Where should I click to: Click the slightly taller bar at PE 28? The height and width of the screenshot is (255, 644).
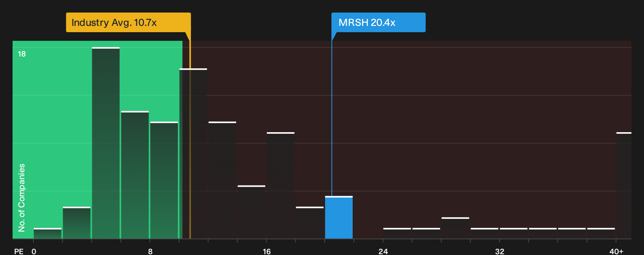point(455,228)
